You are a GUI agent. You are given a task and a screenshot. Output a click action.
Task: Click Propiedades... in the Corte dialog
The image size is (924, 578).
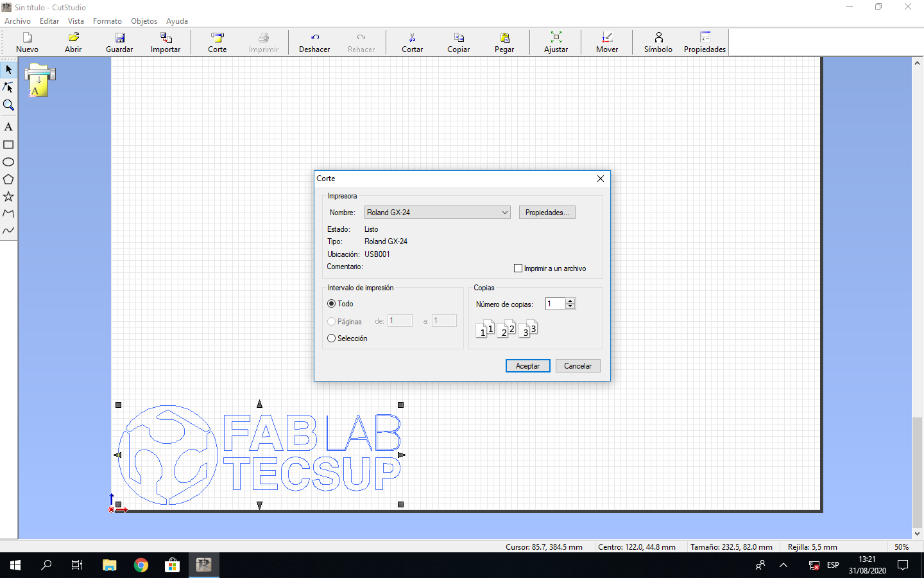547,213
